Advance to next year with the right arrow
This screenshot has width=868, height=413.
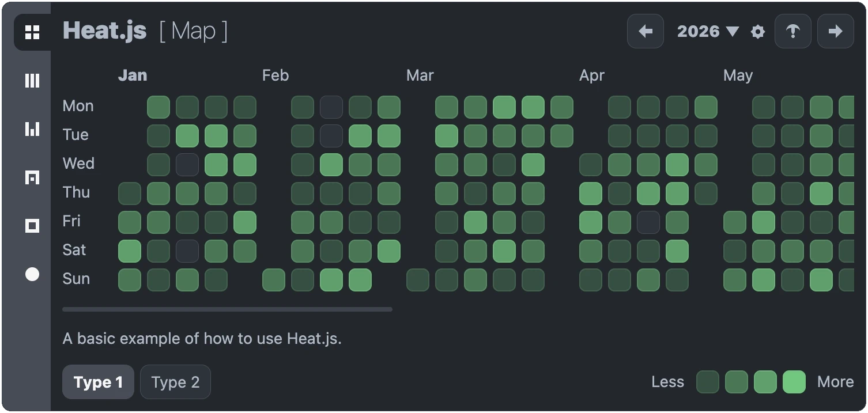tap(835, 31)
